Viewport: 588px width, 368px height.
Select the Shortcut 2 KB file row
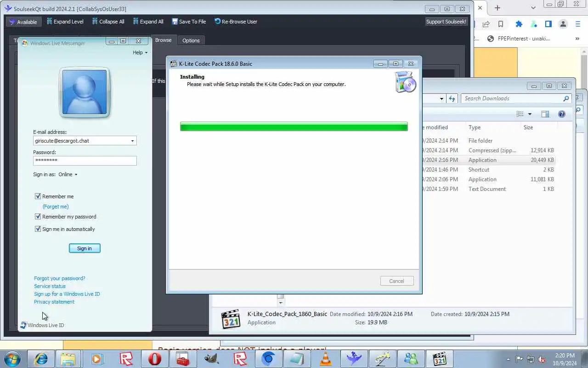489,170
